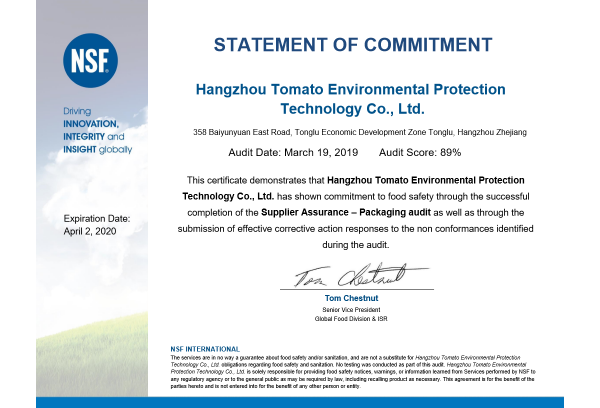
Task: Click the 'Senior Vice President' title
Action: click(x=351, y=310)
